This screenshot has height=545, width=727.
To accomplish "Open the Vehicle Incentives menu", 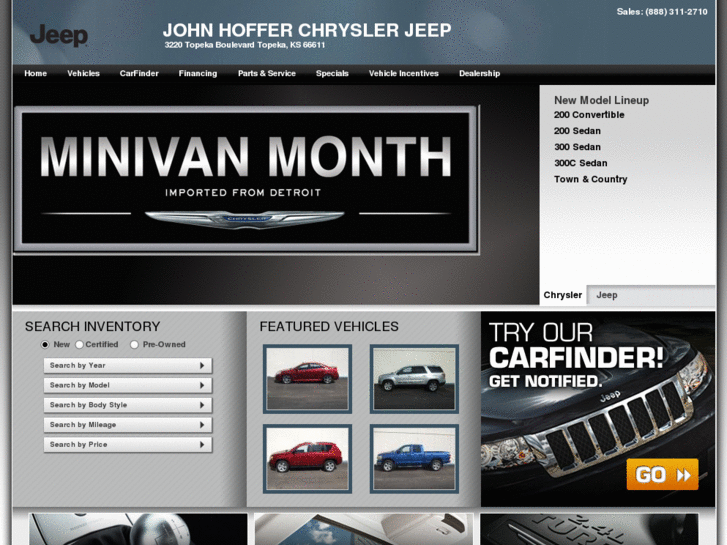I will 403,73.
